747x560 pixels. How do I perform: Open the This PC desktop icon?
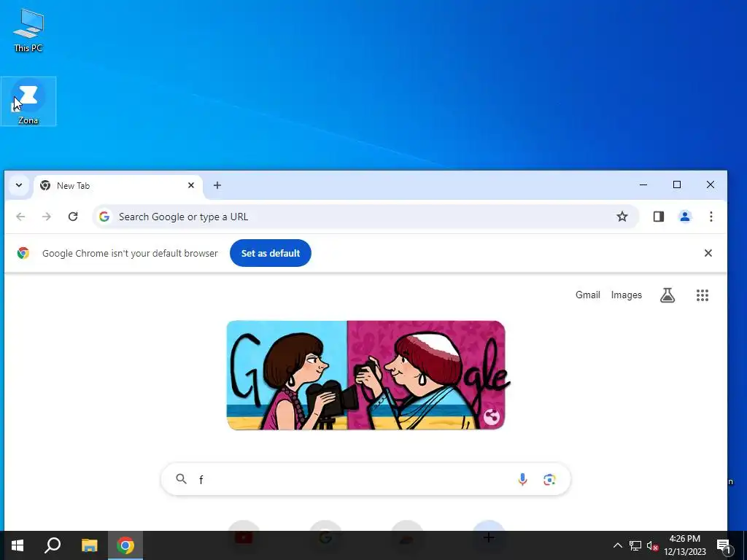(x=28, y=31)
